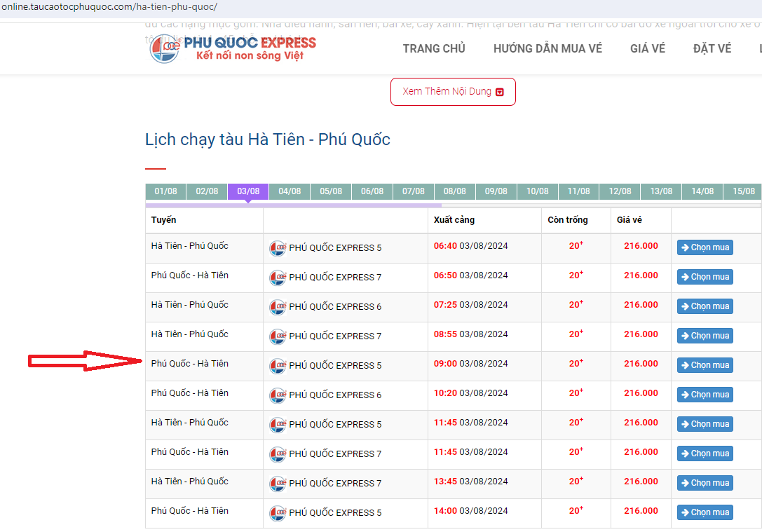Select the 08/08 date tab

click(455, 191)
